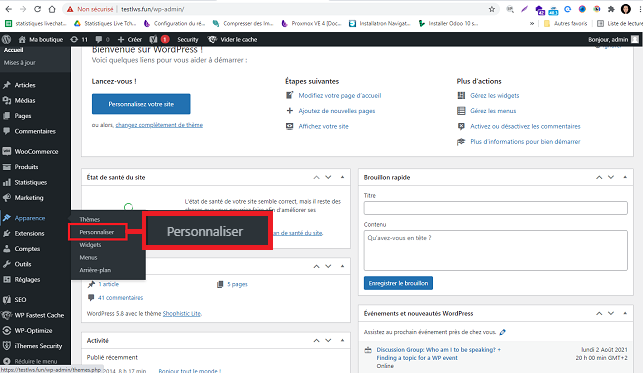Open Médias in sidebar

tap(25, 100)
